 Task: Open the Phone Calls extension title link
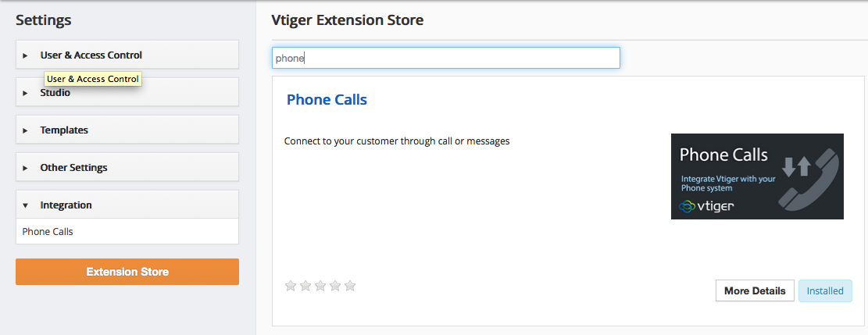[x=327, y=100]
